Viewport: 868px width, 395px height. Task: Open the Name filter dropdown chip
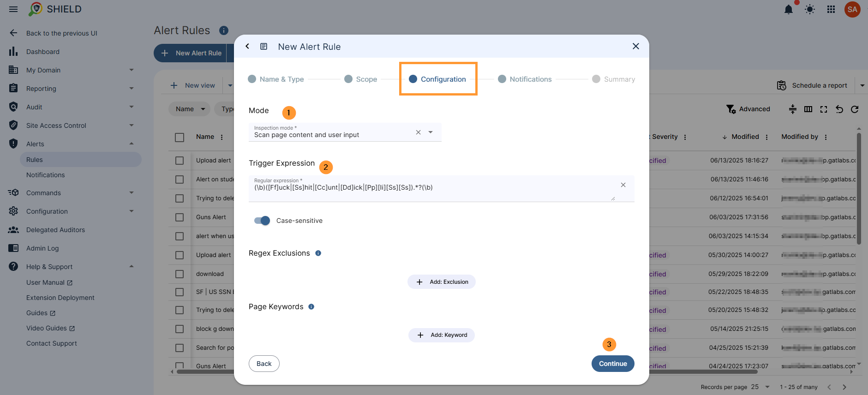pyautogui.click(x=190, y=109)
